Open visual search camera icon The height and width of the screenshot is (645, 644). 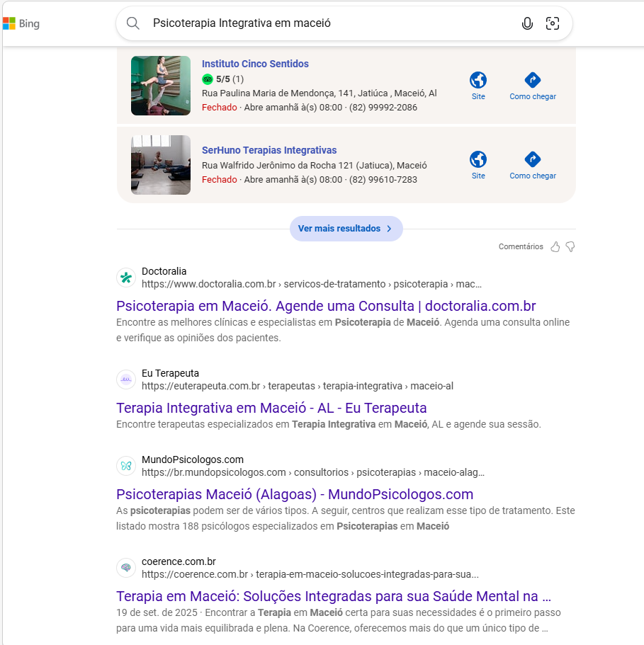click(x=553, y=23)
